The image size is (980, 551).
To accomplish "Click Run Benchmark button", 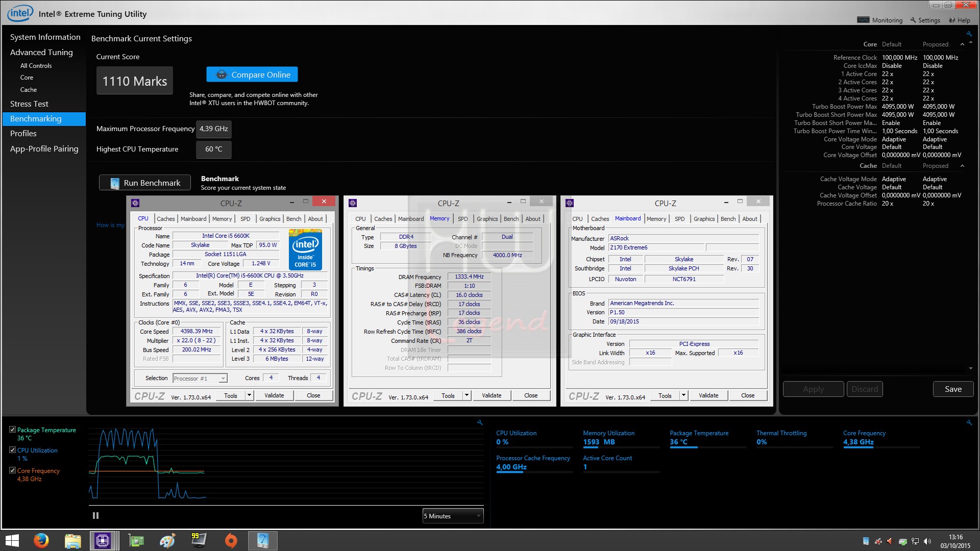I will pos(145,183).
